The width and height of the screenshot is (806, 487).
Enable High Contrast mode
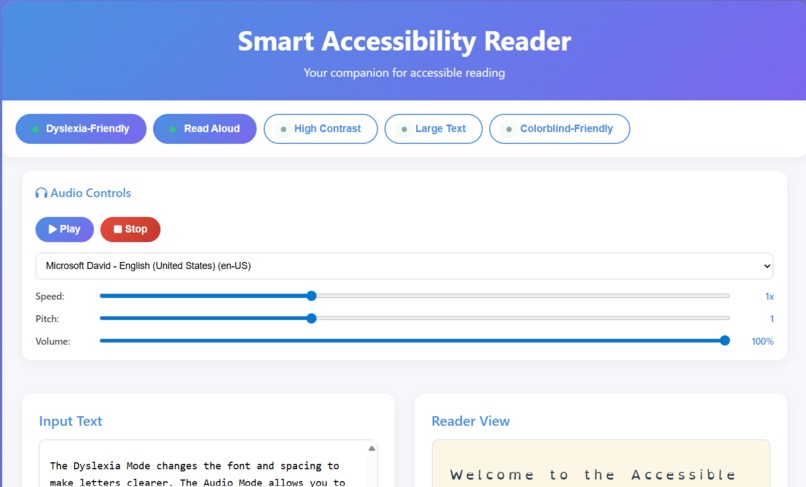click(x=321, y=129)
